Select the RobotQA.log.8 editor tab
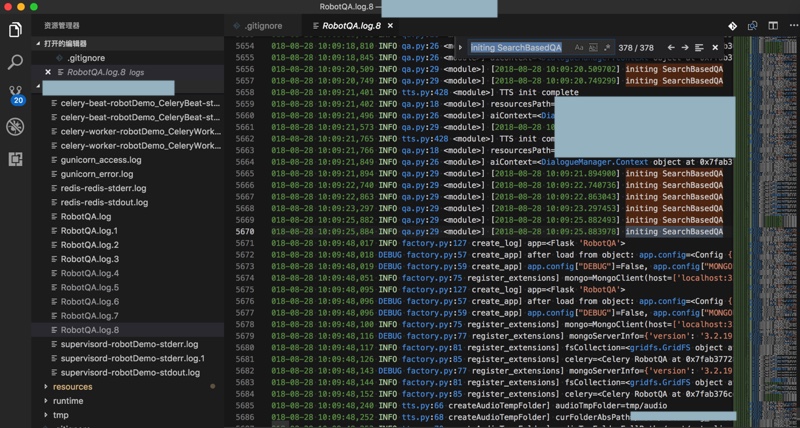 [349, 26]
